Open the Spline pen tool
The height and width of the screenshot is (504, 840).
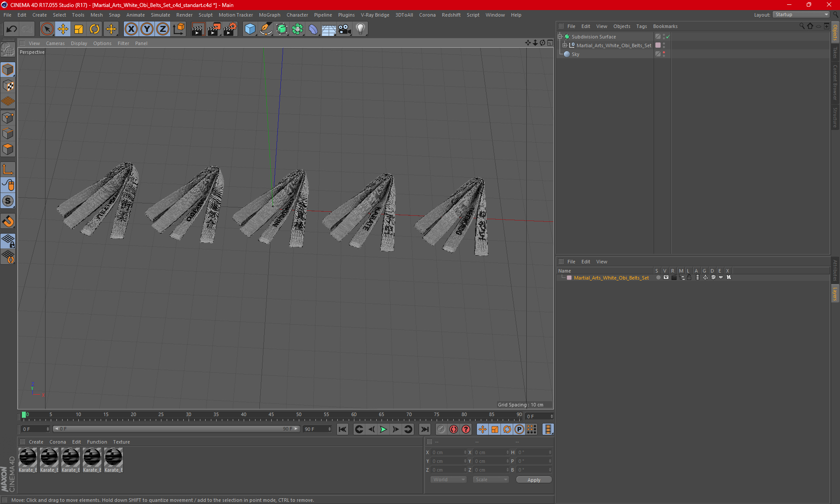(266, 29)
